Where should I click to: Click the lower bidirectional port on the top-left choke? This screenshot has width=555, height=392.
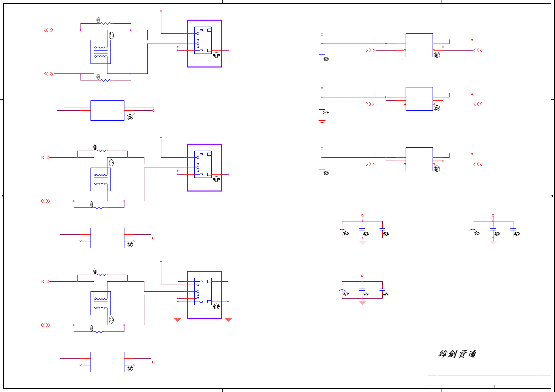(49, 74)
